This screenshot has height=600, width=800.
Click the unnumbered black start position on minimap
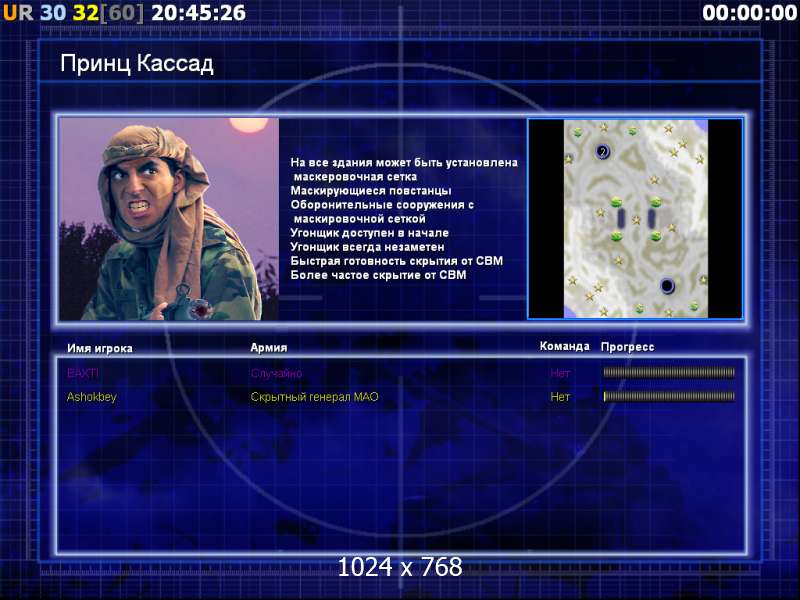click(x=667, y=286)
